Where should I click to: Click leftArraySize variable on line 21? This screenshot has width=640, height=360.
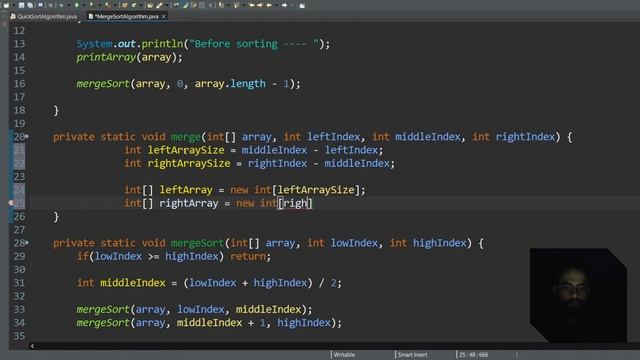pos(186,150)
